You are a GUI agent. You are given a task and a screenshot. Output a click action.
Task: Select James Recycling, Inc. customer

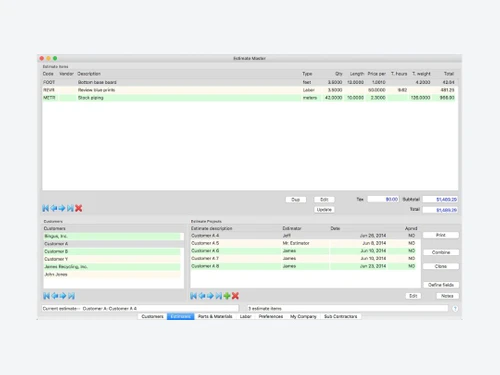click(x=112, y=267)
